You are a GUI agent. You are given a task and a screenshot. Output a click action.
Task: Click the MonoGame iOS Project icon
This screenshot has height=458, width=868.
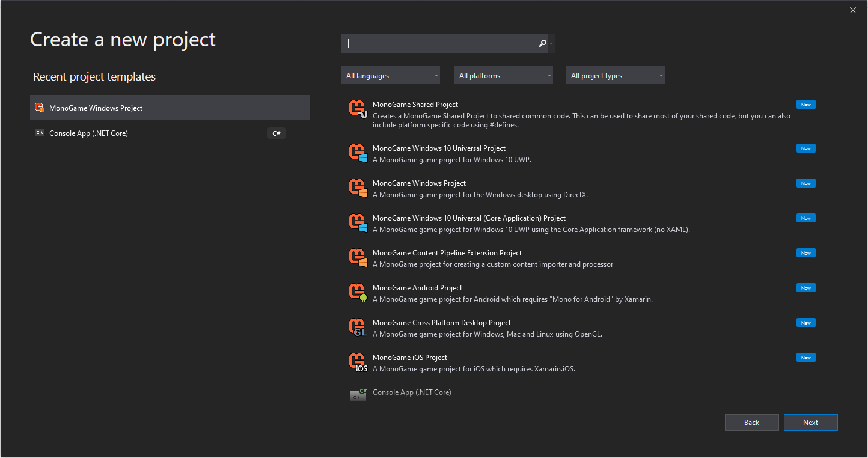(x=358, y=362)
